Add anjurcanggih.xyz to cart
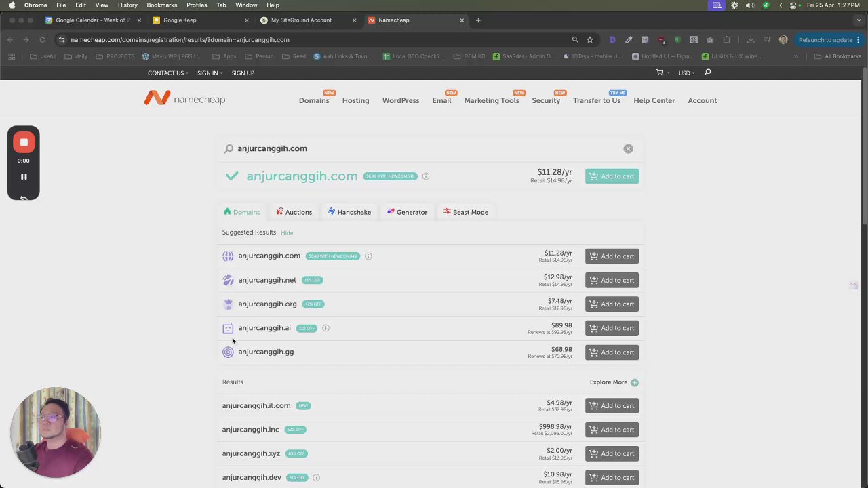 [612, 453]
